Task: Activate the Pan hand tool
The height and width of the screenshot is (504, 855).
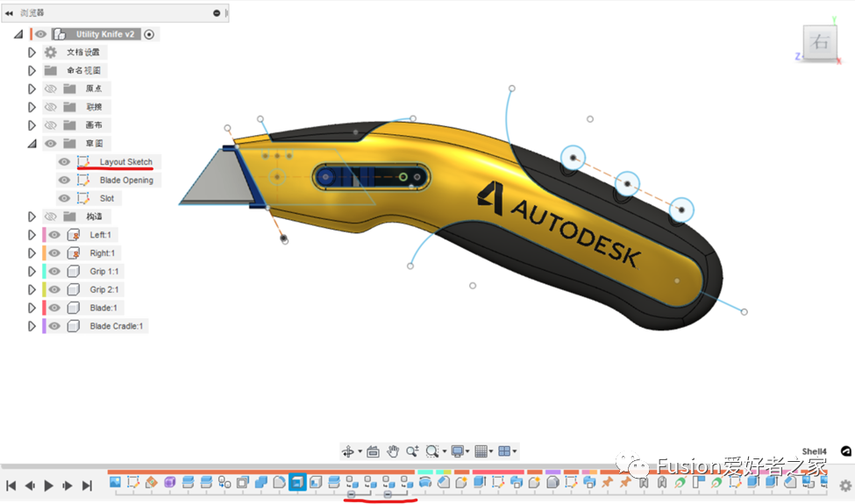Action: click(x=393, y=451)
